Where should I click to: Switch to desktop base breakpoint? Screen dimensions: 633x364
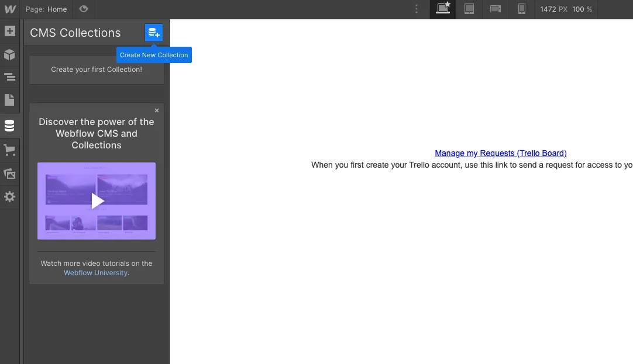pyautogui.click(x=443, y=9)
